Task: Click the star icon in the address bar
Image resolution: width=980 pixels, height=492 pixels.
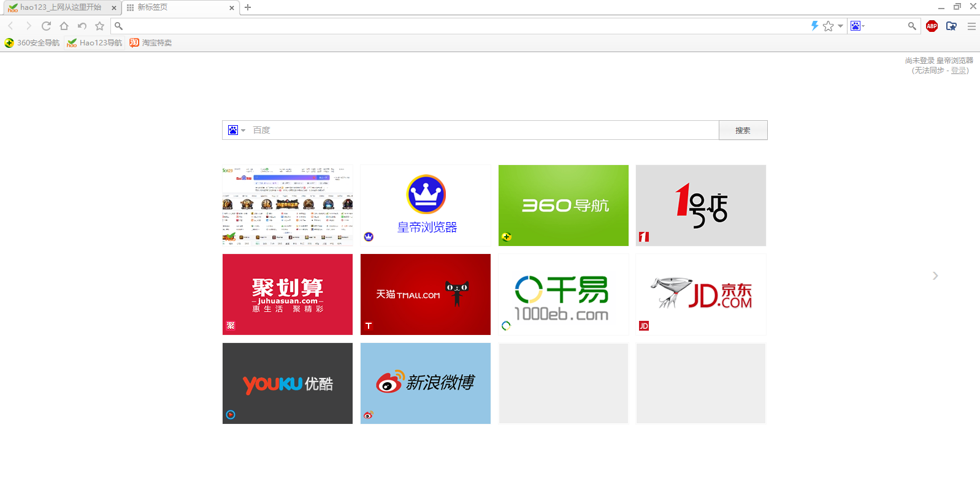Action: (x=829, y=26)
